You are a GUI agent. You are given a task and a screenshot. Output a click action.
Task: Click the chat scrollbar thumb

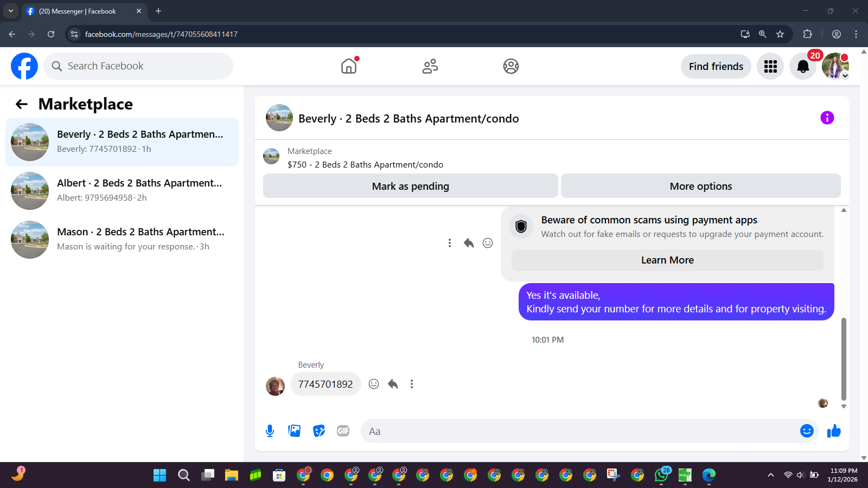(x=844, y=359)
